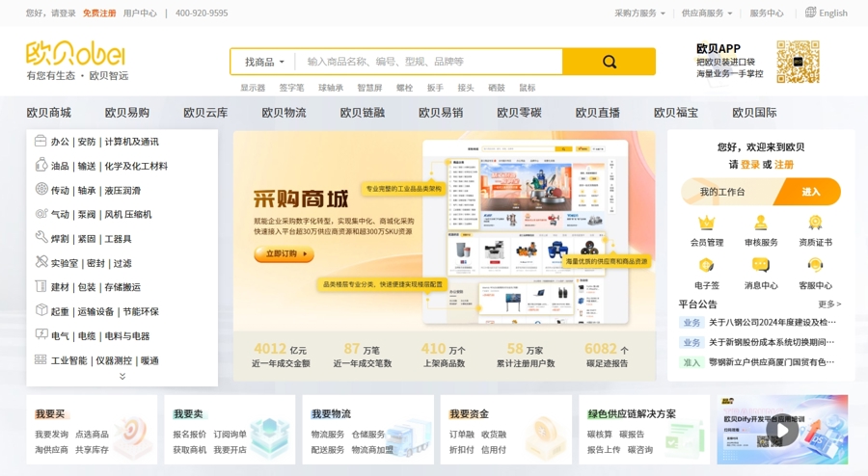Click 进入 button for 我的工作台
The width and height of the screenshot is (868, 476).
click(x=809, y=192)
